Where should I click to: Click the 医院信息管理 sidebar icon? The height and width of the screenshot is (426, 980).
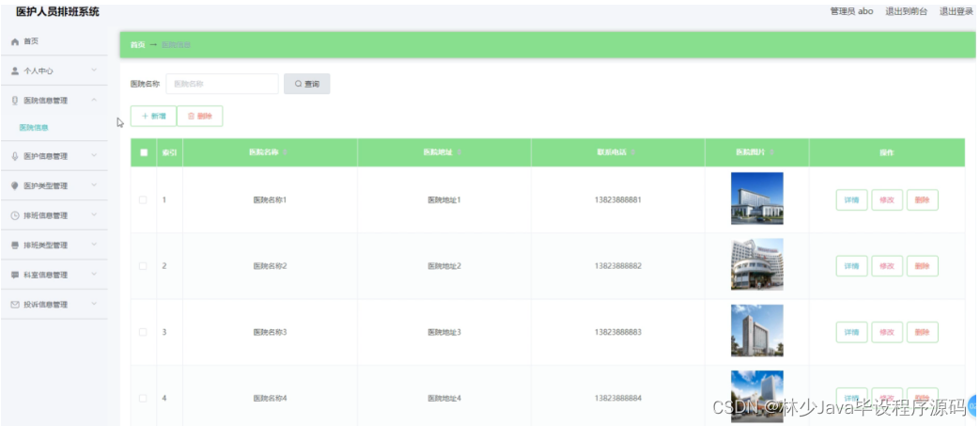click(x=15, y=101)
